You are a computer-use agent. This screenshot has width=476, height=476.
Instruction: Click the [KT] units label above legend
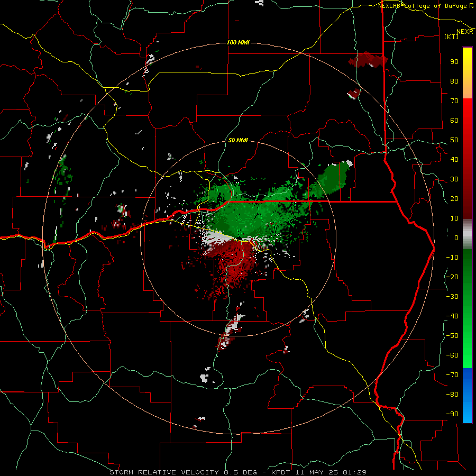pyautogui.click(x=452, y=36)
